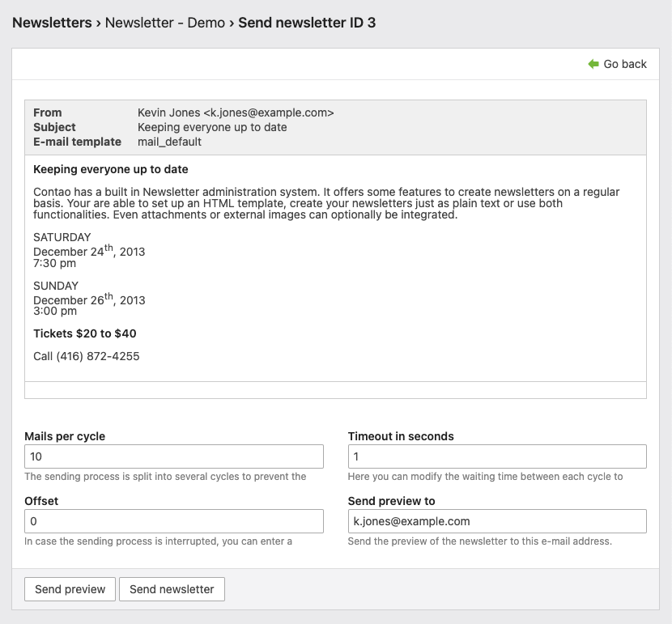The height and width of the screenshot is (624, 672).
Task: Focus the Timeout in seconds field
Action: point(497,456)
